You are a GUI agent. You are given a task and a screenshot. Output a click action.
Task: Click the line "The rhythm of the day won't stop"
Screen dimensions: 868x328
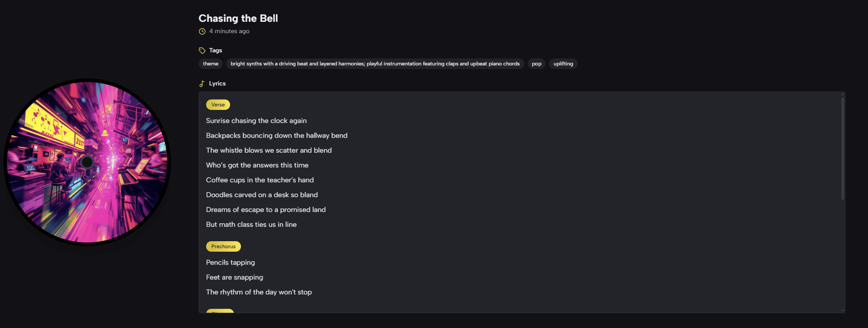[x=259, y=292]
